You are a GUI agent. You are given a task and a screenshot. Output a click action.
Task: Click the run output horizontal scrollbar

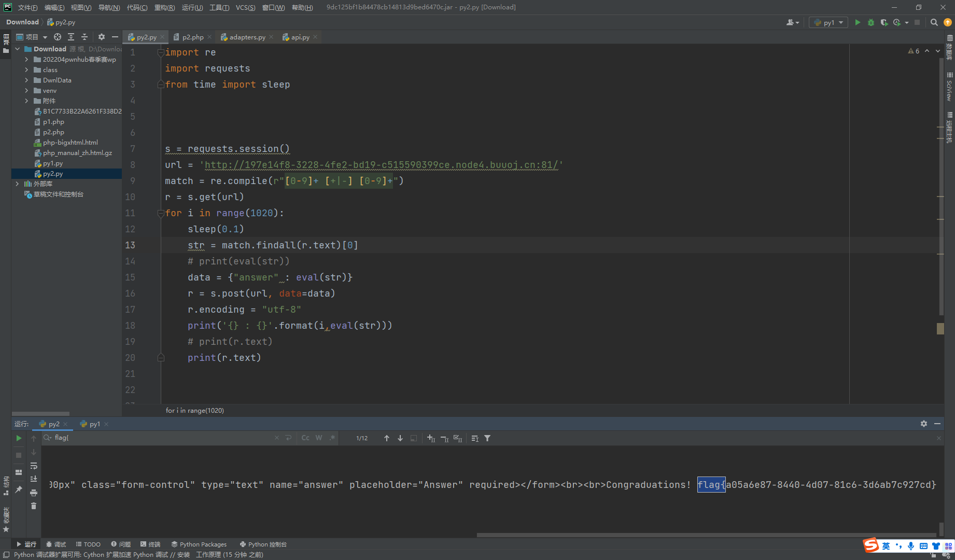(x=708, y=535)
